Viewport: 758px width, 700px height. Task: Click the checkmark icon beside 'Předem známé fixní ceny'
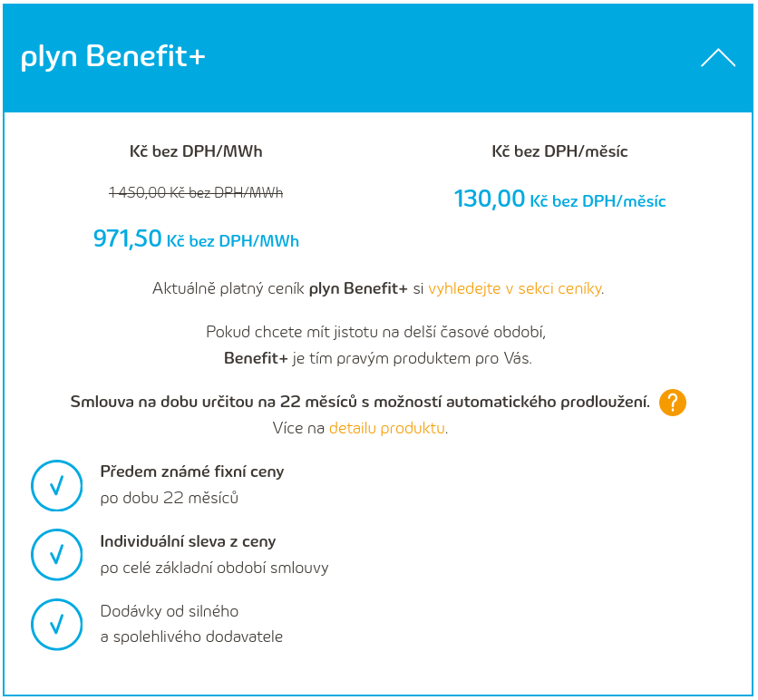(x=57, y=485)
